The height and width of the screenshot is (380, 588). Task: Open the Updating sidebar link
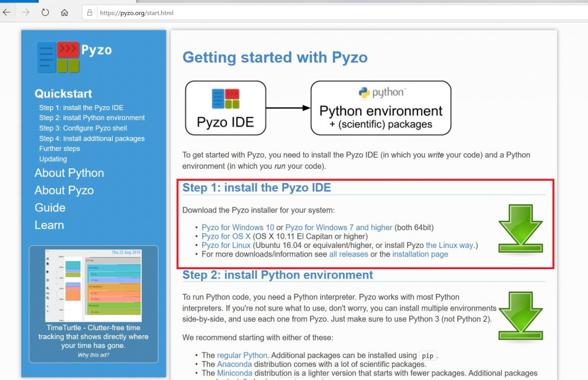coord(53,159)
